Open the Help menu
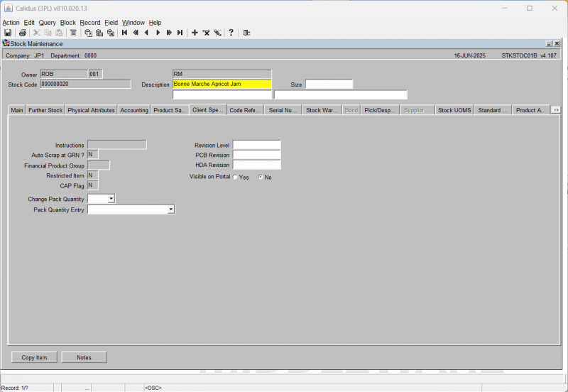Screen dimensions: 568x392 [155, 23]
